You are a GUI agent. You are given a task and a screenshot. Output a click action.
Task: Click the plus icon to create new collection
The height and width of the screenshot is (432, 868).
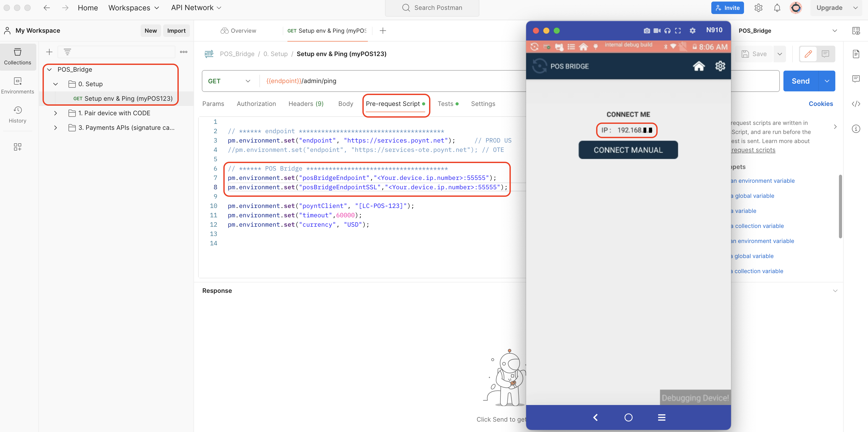point(49,52)
